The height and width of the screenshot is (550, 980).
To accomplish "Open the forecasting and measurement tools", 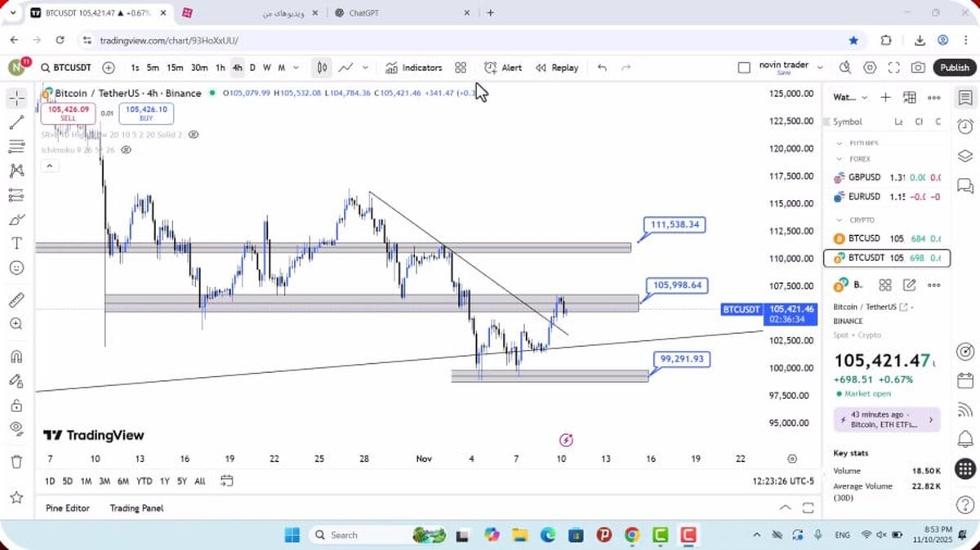I will [x=16, y=195].
